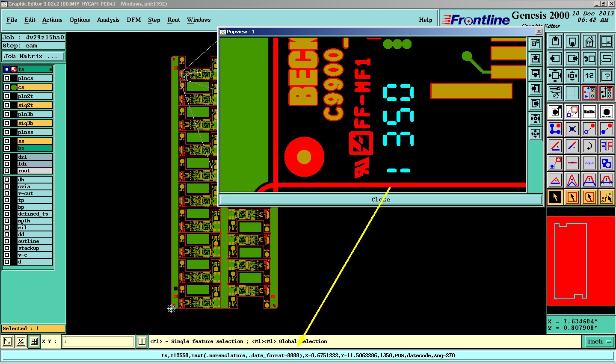Screen dimensions: 616x364
Task: Click the Close button in Popview
Action: coord(381,199)
